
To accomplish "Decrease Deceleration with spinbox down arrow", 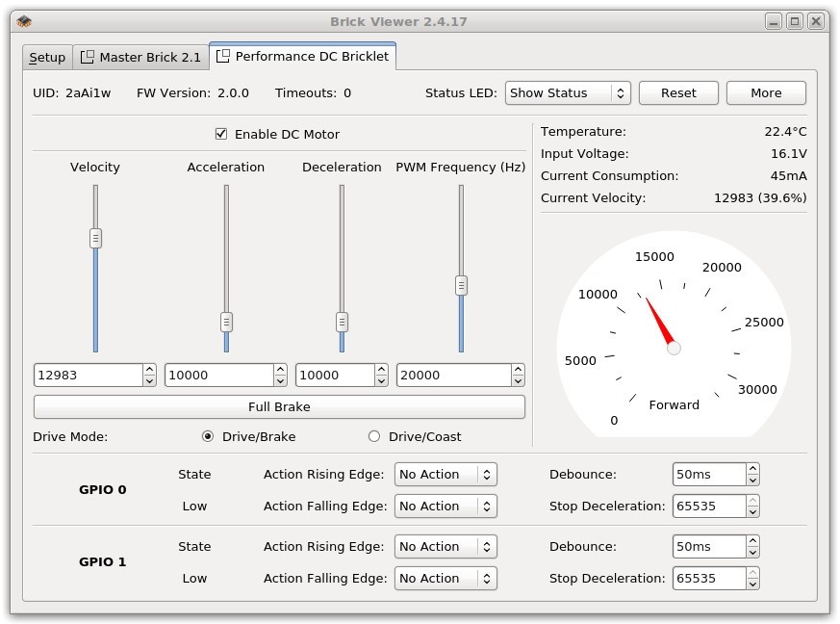I will coord(381,381).
